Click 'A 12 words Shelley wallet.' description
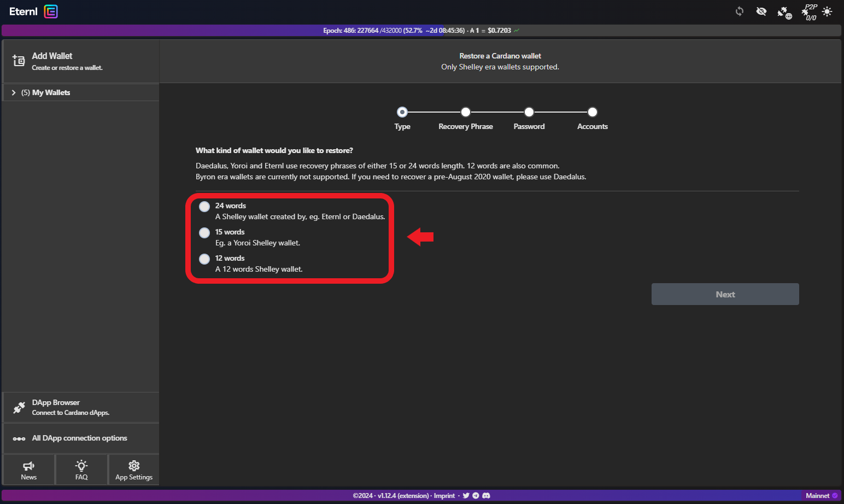Viewport: 844px width, 504px height. click(x=259, y=269)
